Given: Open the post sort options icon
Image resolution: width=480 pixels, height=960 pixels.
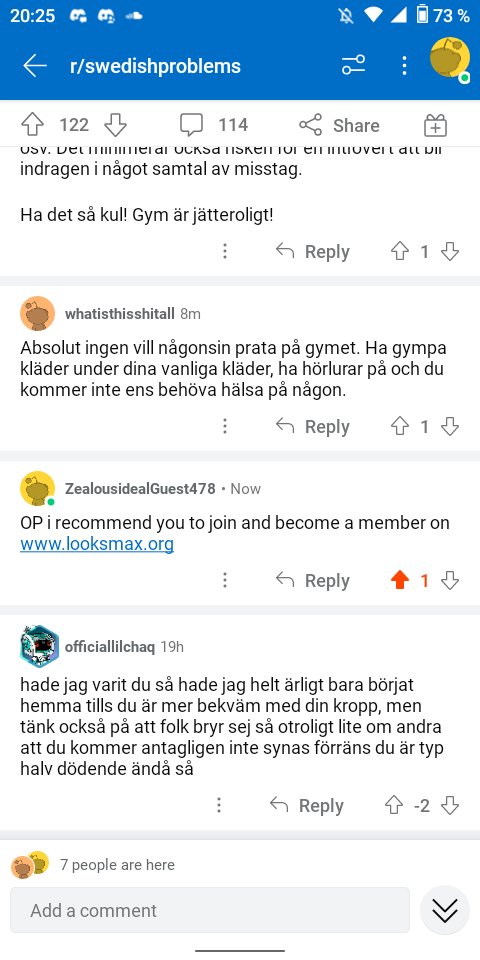Looking at the screenshot, I should (x=353, y=65).
